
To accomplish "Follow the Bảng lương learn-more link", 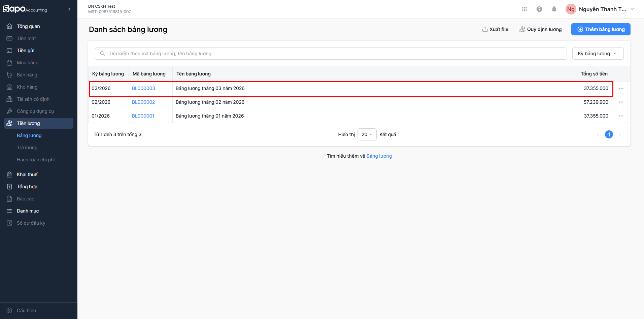I will tap(379, 156).
